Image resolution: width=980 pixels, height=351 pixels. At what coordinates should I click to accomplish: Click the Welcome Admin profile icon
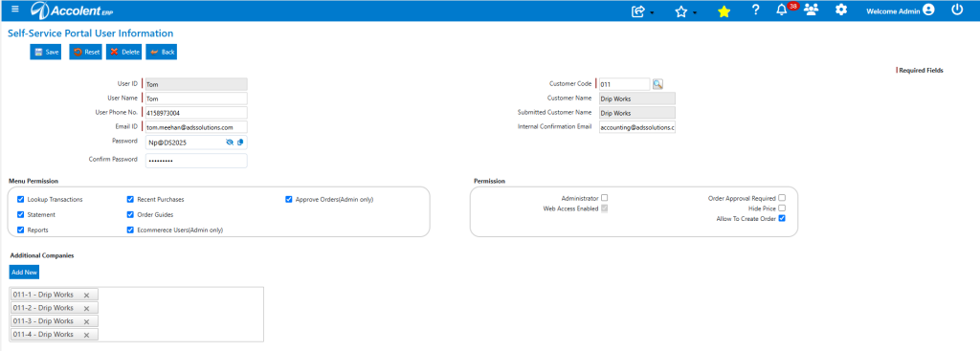tap(928, 10)
